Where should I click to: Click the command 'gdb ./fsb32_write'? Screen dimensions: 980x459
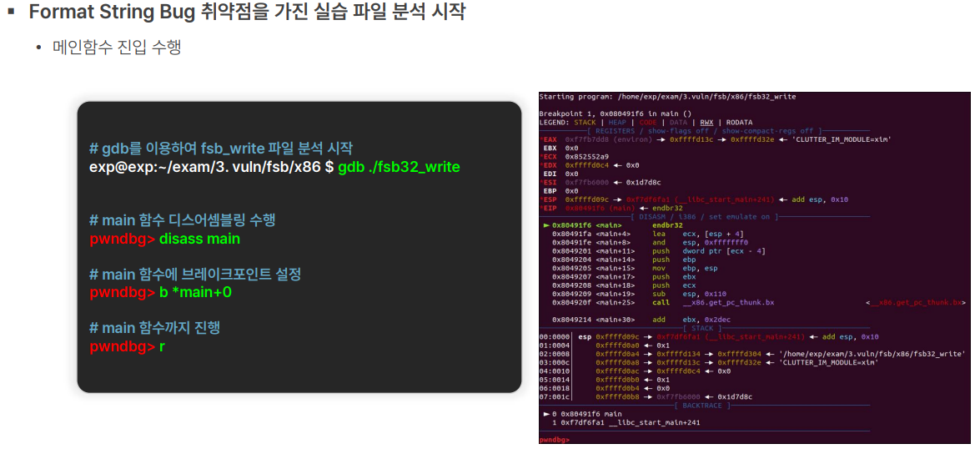399,167
